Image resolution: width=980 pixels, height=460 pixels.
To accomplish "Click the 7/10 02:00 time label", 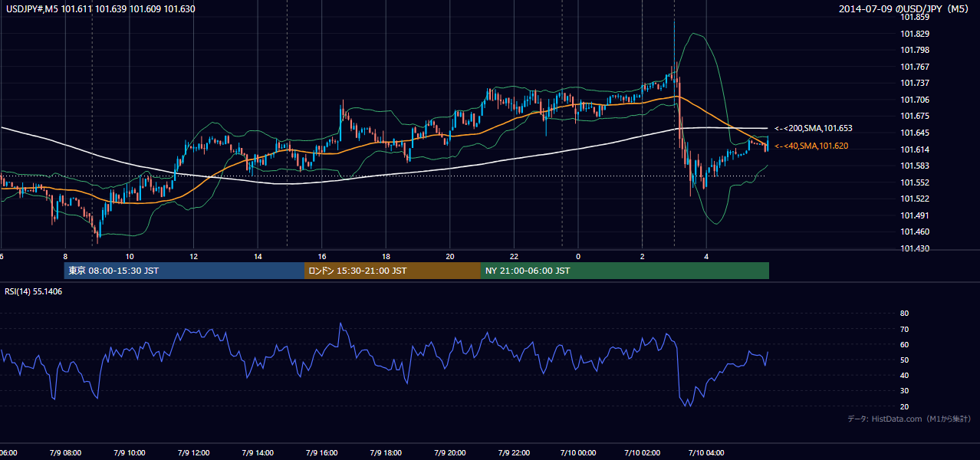I will coord(642,452).
